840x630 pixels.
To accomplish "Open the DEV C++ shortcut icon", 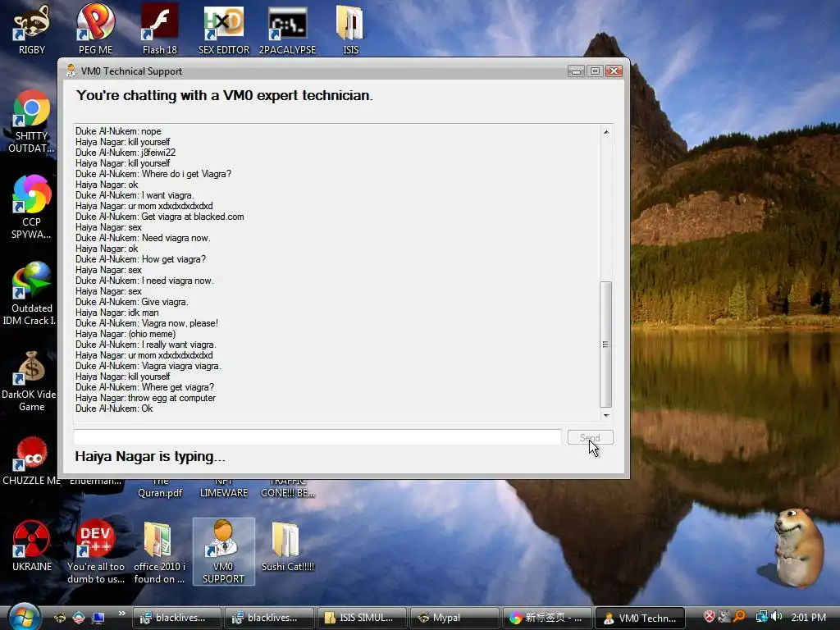I will (95, 552).
